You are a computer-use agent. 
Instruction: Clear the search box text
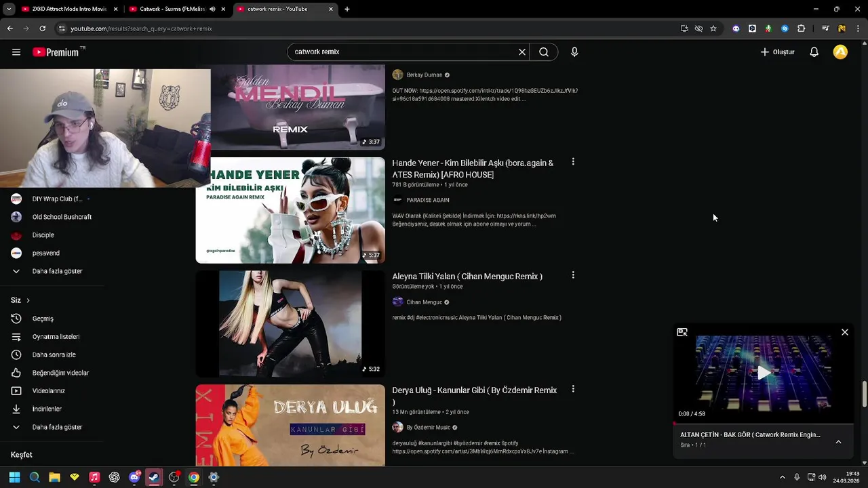point(522,52)
